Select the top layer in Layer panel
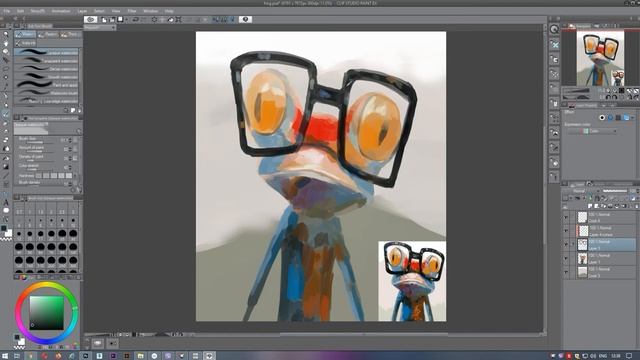 point(606,217)
